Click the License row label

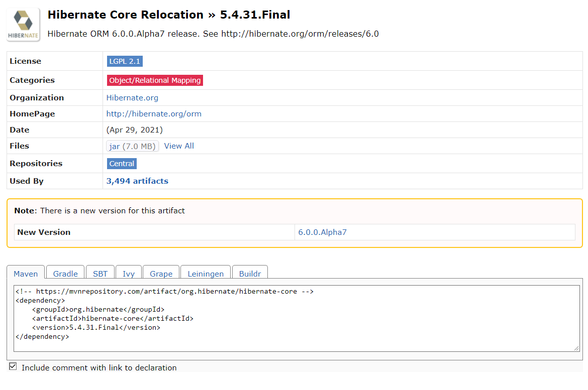pos(26,61)
